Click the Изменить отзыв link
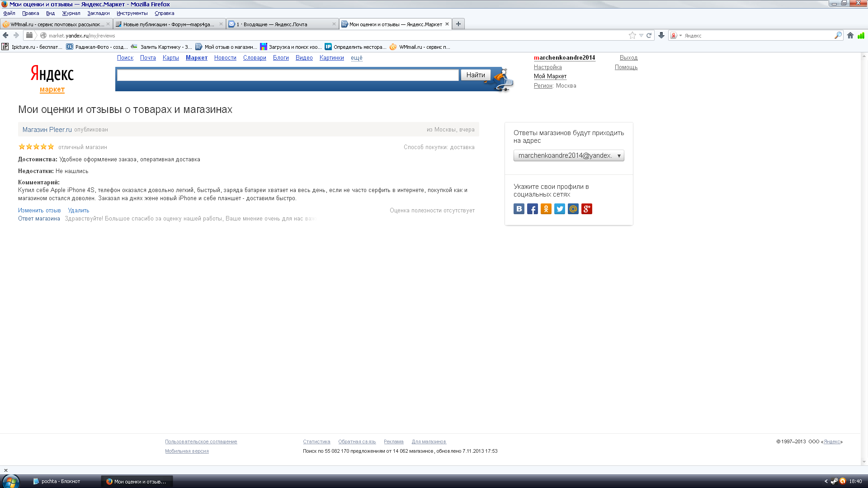The height and width of the screenshot is (488, 868). [x=39, y=211]
